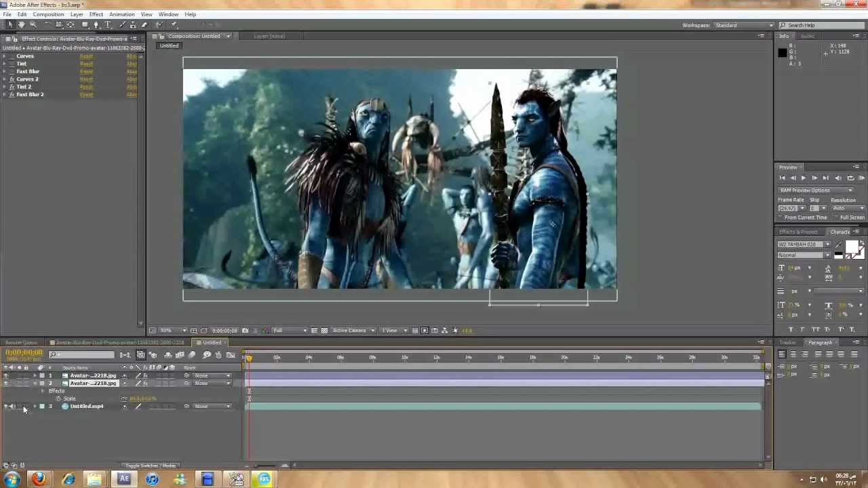Open the Animation menu
Screen dimensions: 868x488
tap(122, 14)
